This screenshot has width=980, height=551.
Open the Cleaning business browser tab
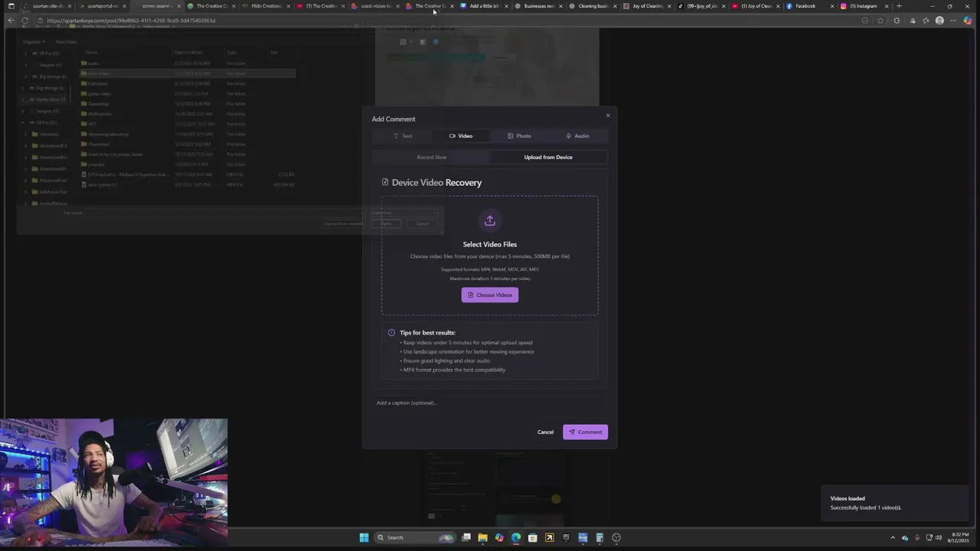click(x=593, y=6)
